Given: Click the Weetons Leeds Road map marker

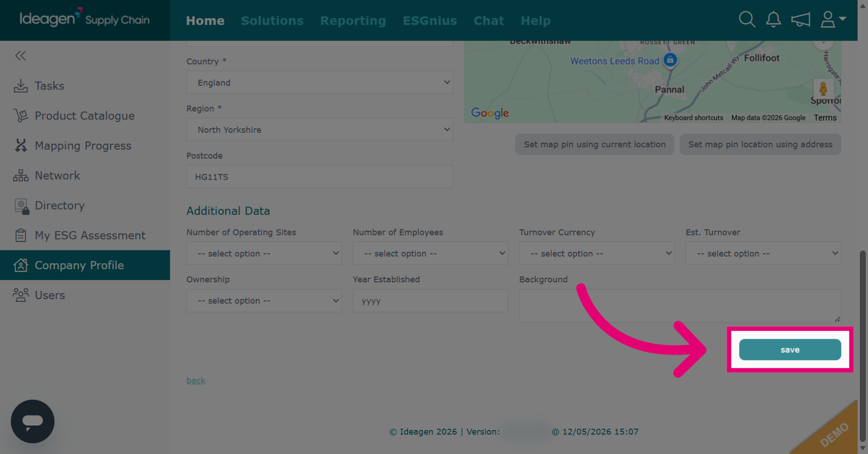Looking at the screenshot, I should [x=670, y=60].
